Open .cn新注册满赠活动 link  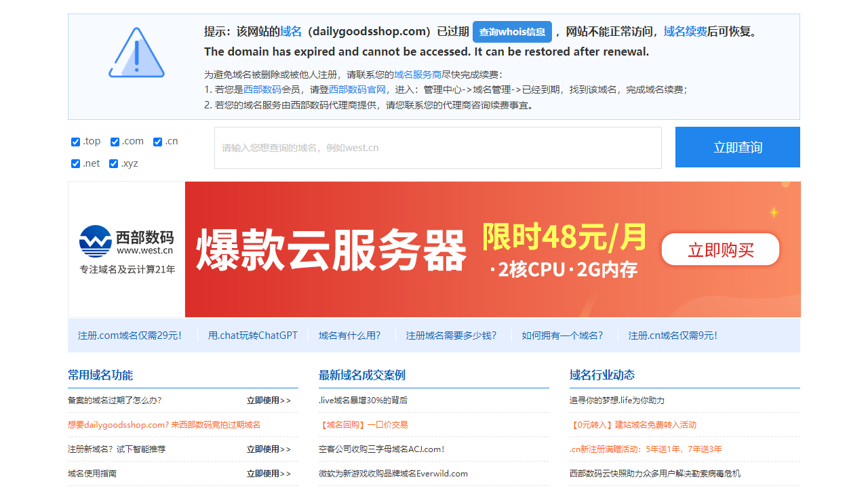646,449
